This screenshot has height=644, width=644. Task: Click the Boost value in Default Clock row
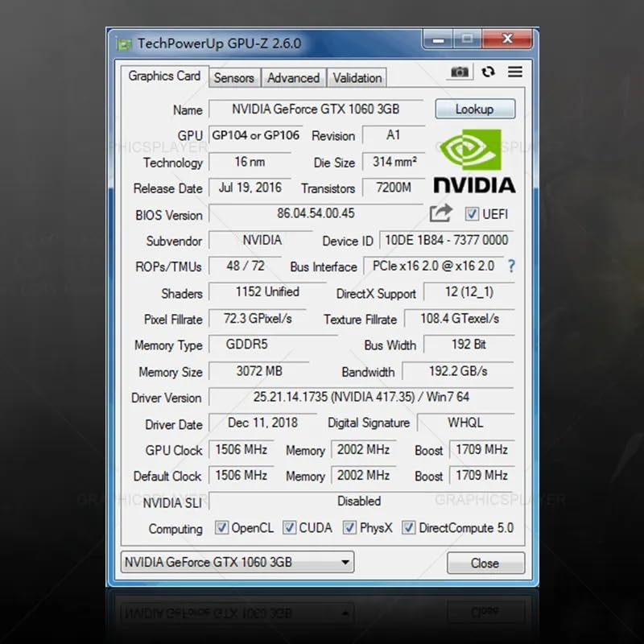[481, 475]
